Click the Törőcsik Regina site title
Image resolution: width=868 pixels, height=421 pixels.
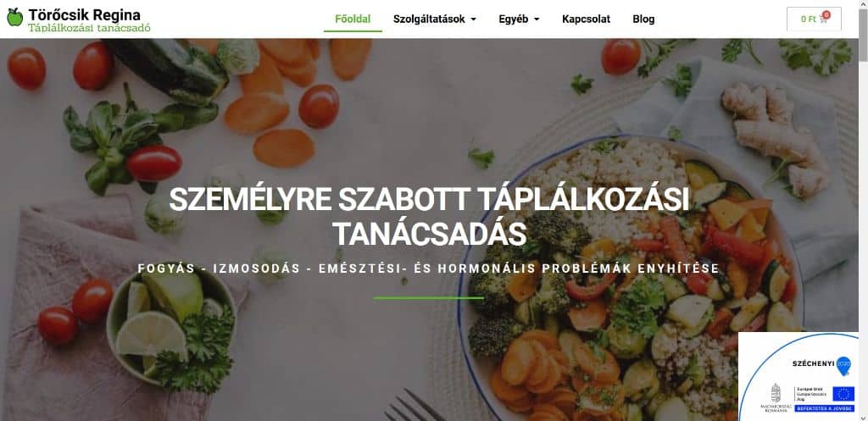tap(84, 14)
